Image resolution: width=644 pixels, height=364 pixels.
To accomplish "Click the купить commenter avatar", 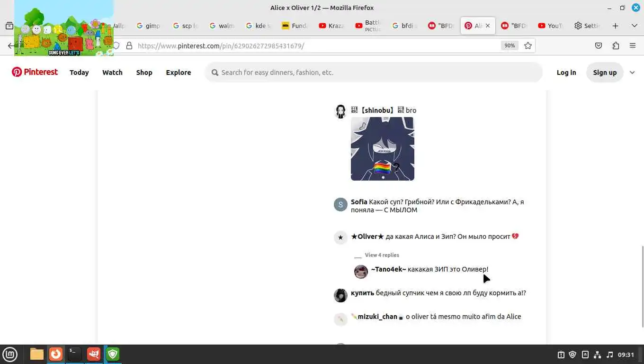I will [x=340, y=295].
